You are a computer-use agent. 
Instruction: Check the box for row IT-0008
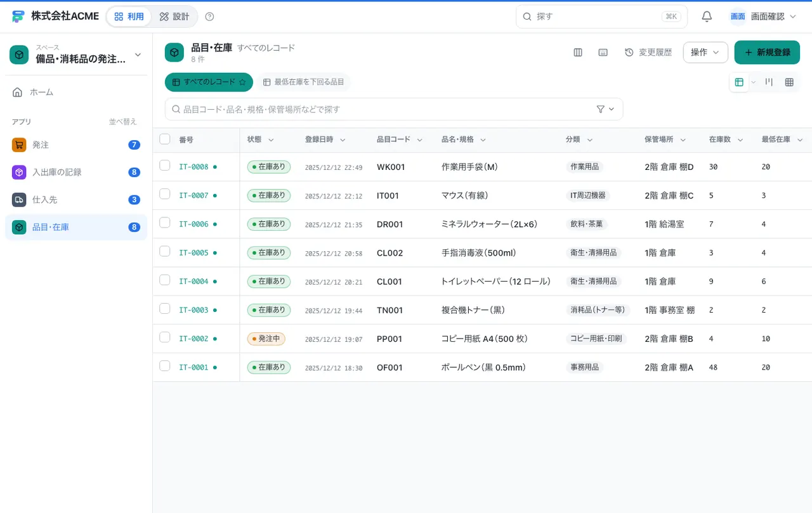(x=165, y=166)
